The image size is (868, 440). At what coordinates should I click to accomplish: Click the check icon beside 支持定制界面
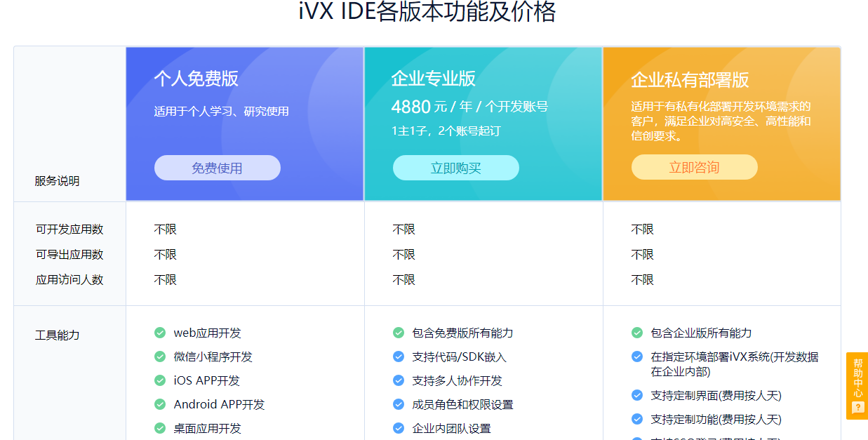pyautogui.click(x=637, y=395)
